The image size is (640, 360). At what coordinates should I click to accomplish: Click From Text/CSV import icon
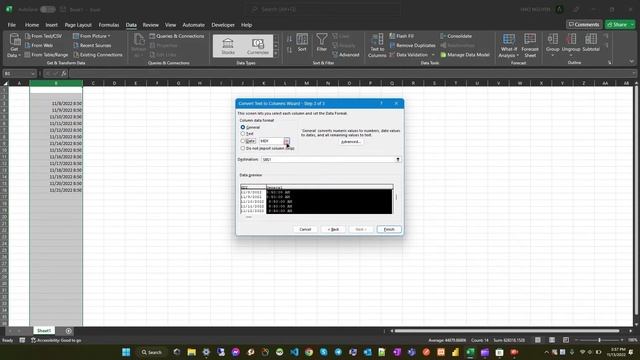click(28, 36)
